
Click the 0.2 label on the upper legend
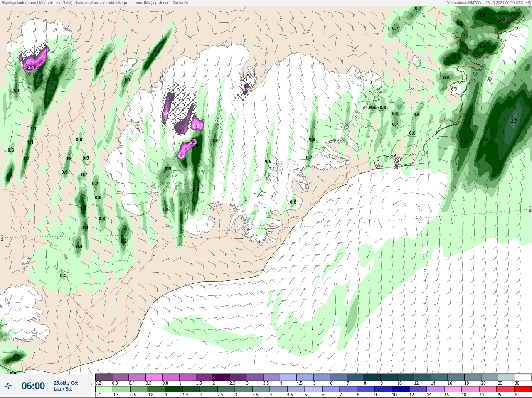98,383
